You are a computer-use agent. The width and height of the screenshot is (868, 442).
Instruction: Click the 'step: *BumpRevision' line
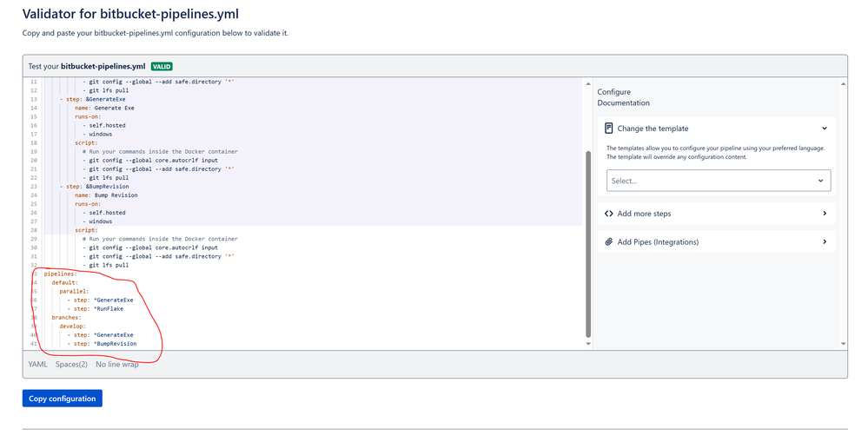[x=102, y=344]
